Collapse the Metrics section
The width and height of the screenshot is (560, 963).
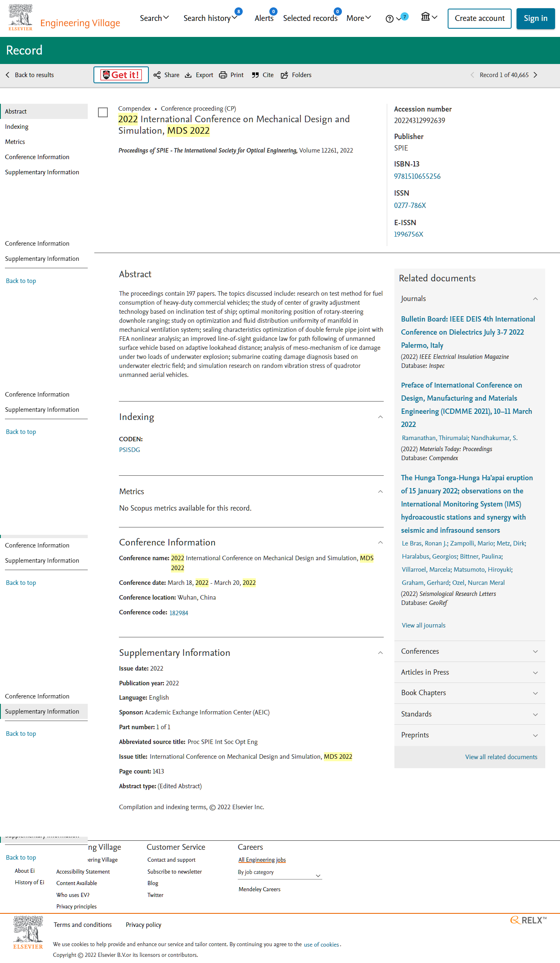[x=380, y=492]
